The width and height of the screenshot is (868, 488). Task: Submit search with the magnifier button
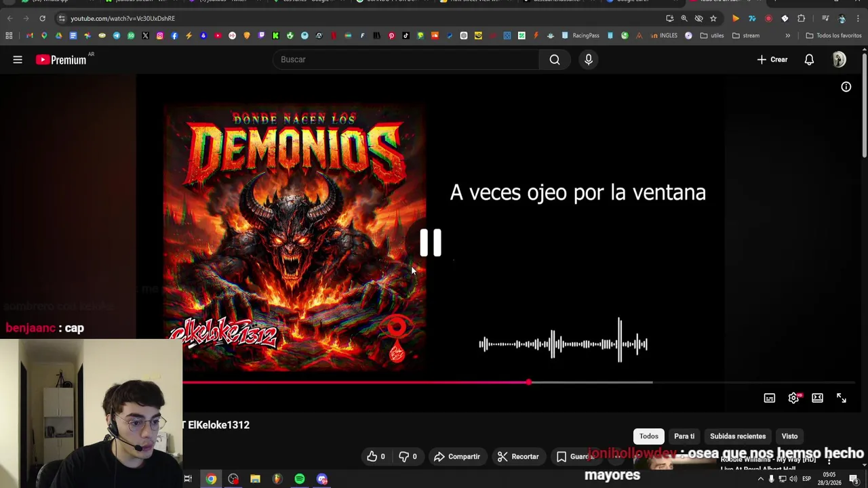555,60
